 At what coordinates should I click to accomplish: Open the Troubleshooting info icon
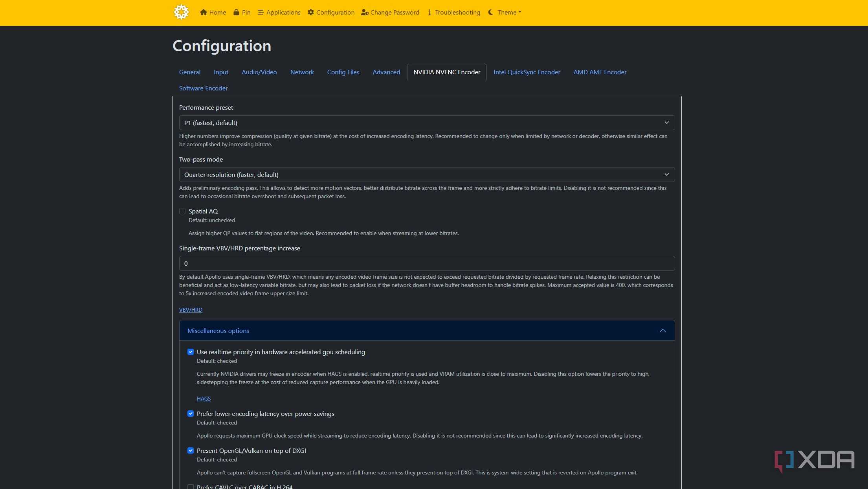[429, 12]
